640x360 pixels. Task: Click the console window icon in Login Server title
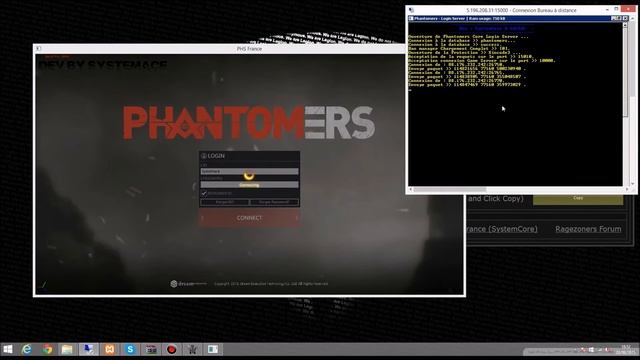click(x=411, y=18)
